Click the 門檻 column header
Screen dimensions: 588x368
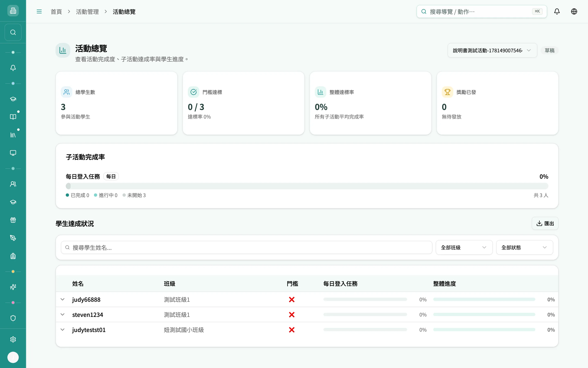click(293, 284)
